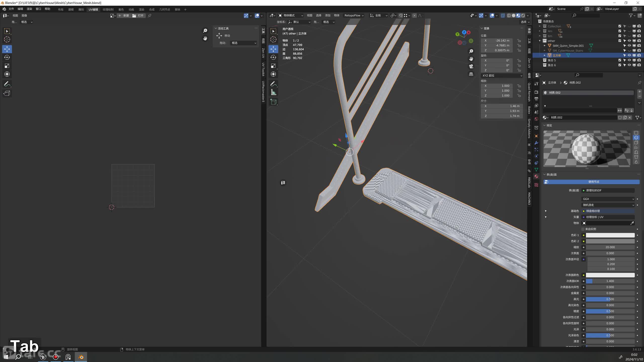The width and height of the screenshot is (644, 362).
Task: Open the Modifier properties wrench tab
Action: pyautogui.click(x=536, y=143)
